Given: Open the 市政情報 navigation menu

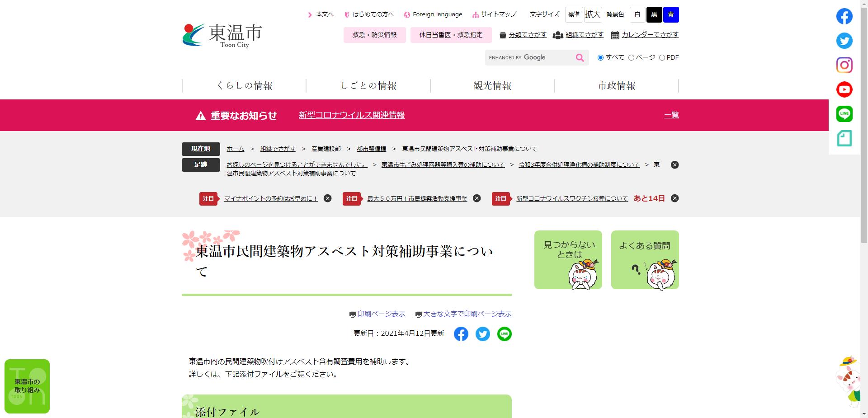Looking at the screenshot, I should (x=617, y=85).
